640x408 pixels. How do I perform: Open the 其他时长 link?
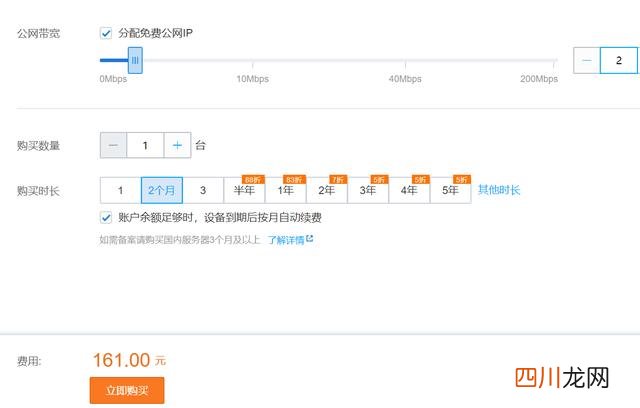499,190
